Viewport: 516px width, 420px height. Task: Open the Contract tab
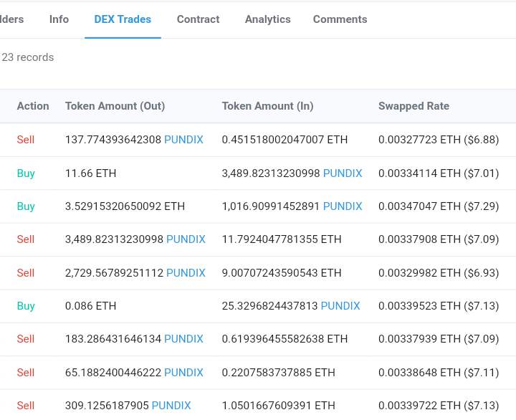(x=198, y=19)
